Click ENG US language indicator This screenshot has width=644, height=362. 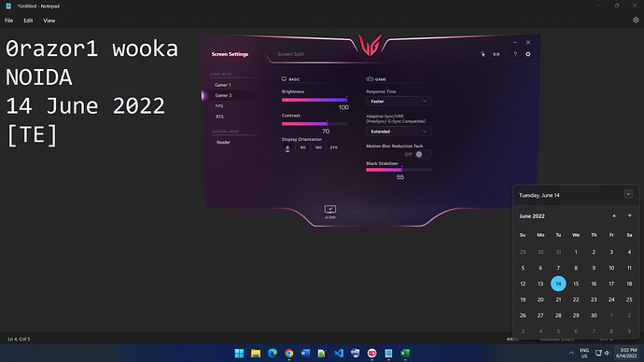point(584,353)
